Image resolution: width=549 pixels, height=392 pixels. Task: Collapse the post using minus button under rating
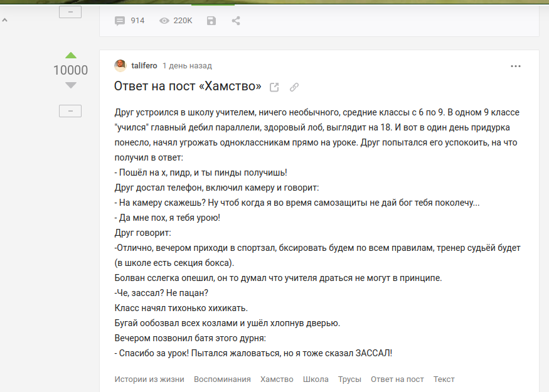pyautogui.click(x=70, y=111)
